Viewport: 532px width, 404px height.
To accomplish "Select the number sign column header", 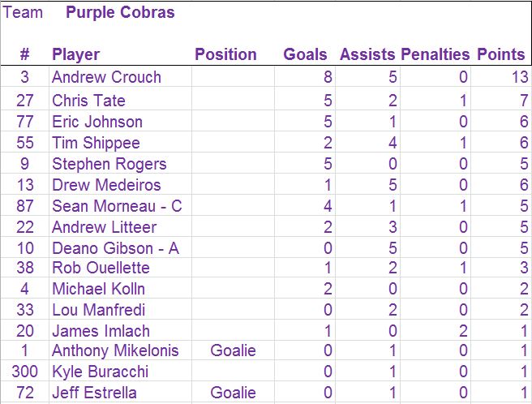I will pos(25,54).
